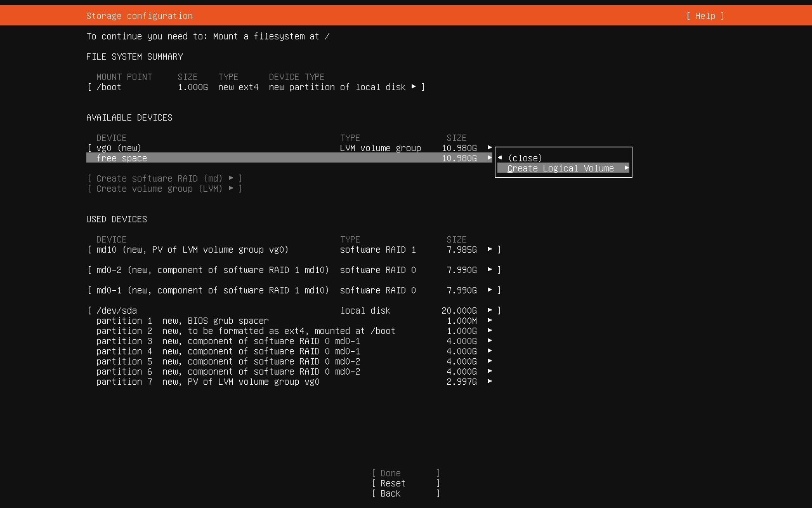The height and width of the screenshot is (508, 812).
Task: Click arrow for partition 1 BIOS grub spacer
Action: point(489,321)
